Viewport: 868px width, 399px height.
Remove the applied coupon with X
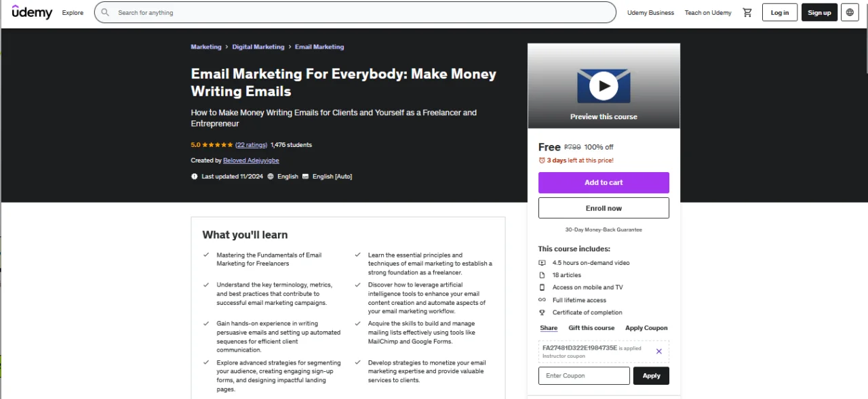(658, 352)
